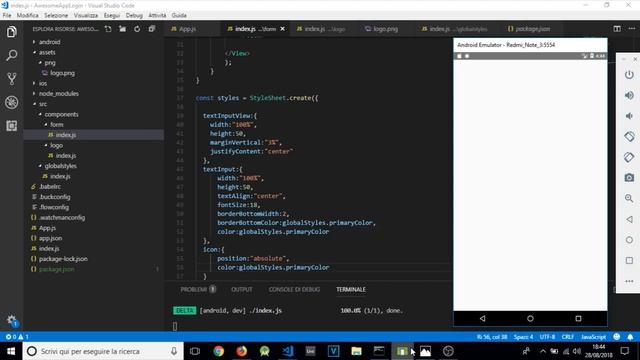Open the Guida menu
The image size is (640, 360).
tap(179, 15)
